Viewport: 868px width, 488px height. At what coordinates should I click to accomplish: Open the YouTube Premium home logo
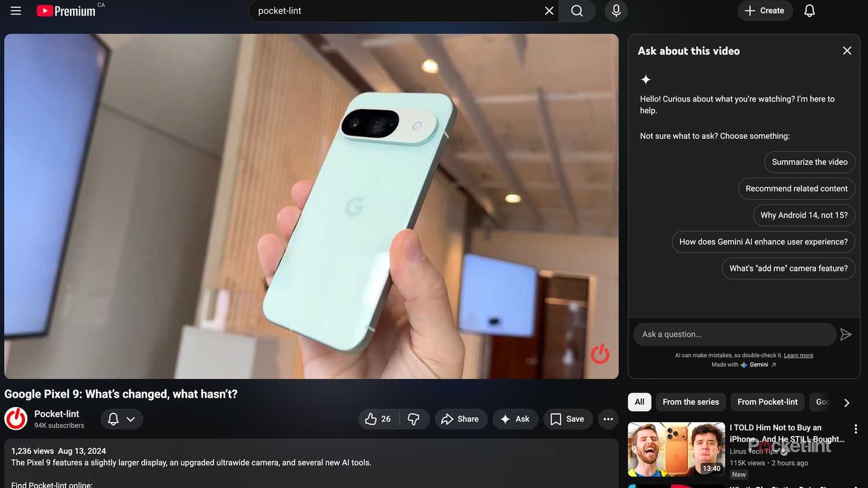(65, 10)
